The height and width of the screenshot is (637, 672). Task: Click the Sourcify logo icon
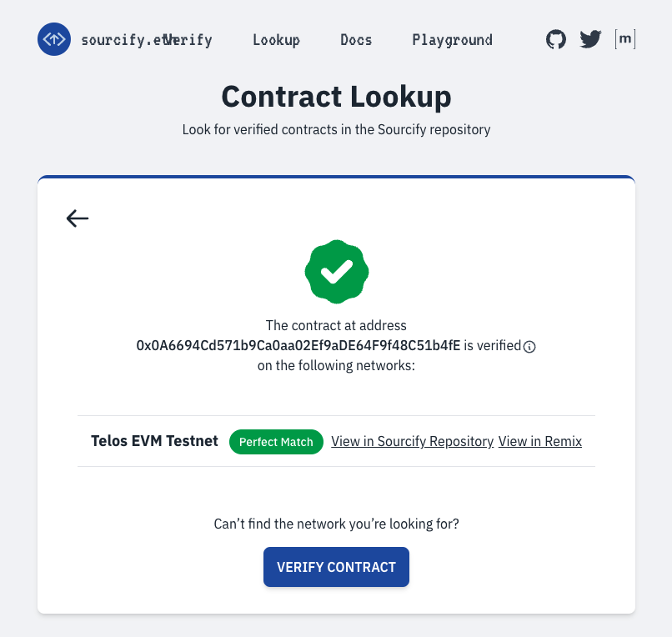point(54,39)
